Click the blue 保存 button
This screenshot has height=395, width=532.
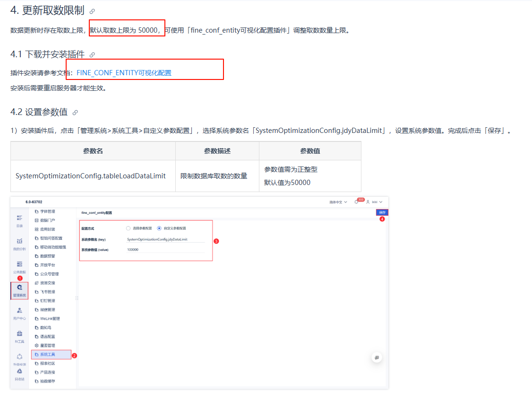pyautogui.click(x=382, y=213)
